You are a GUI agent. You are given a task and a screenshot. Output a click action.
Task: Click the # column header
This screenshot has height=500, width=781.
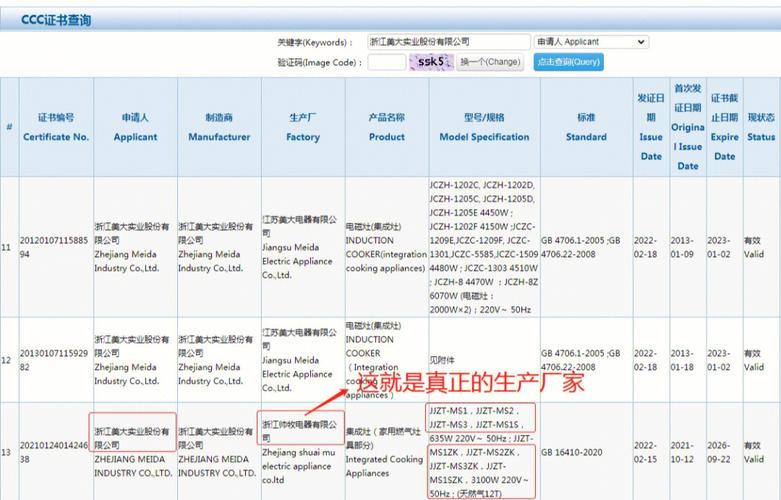pos(9,127)
